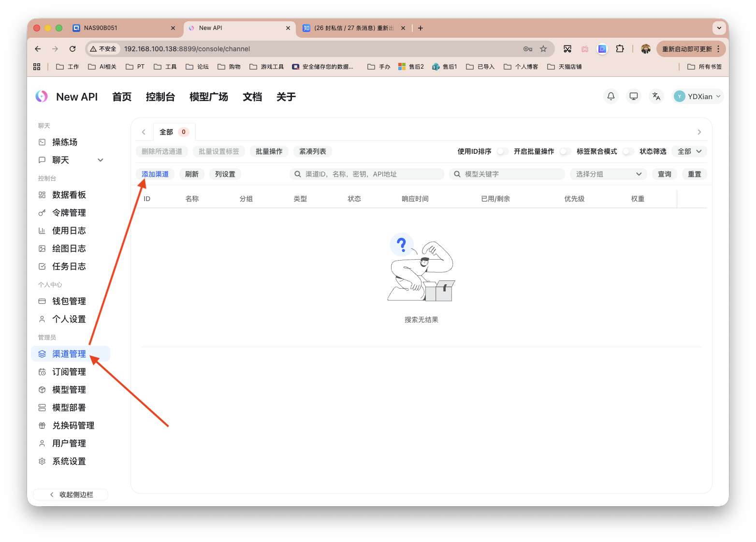The image size is (756, 542).
Task: Open the 绘图日志 page
Action: click(x=69, y=249)
